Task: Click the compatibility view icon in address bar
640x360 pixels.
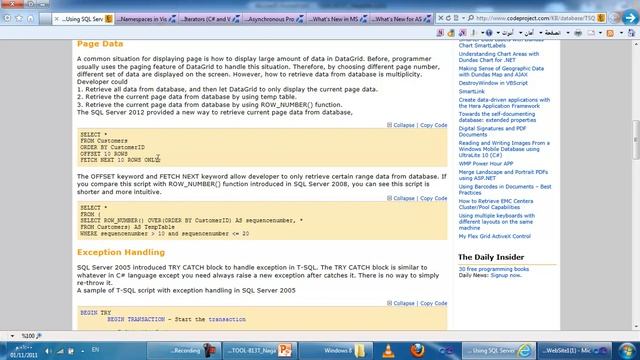Action: point(456,18)
